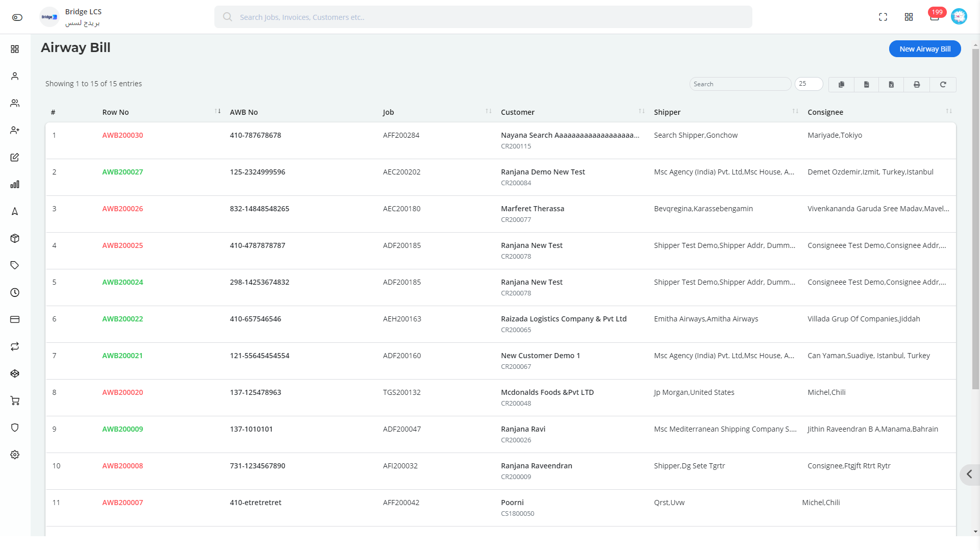
Task: Expand the Job column sort control
Action: pos(488,111)
